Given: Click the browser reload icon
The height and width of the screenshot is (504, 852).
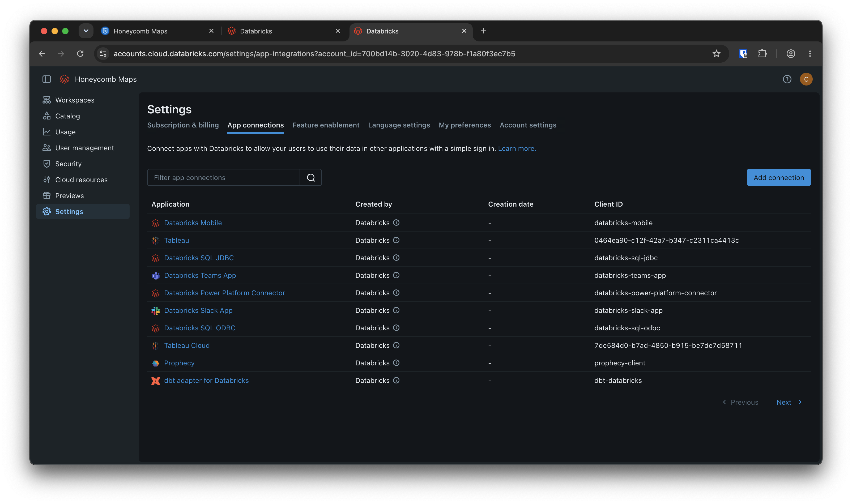Looking at the screenshot, I should pos(80,54).
